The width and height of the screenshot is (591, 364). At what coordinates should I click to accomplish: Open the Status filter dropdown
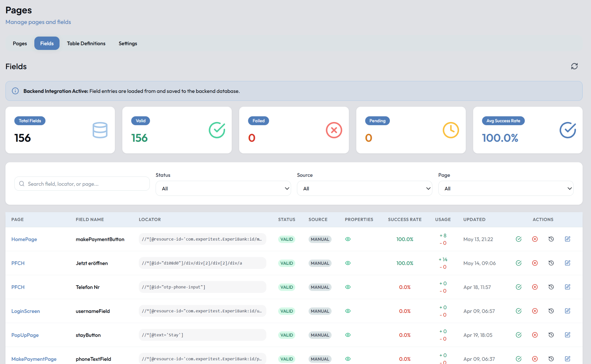click(x=223, y=188)
